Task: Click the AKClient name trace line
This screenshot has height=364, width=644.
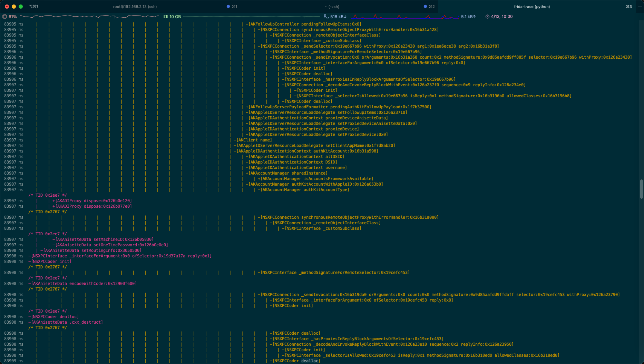Action: [x=253, y=140]
